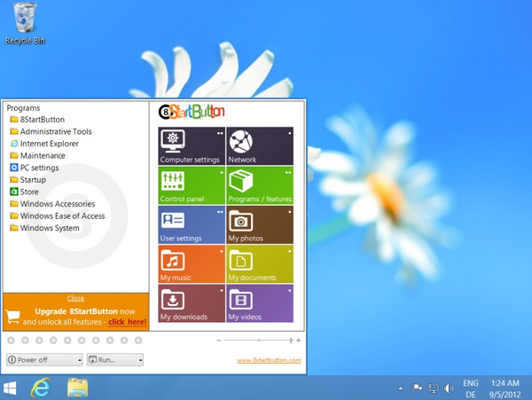Click the 8StartButton logo
The width and height of the screenshot is (532, 400).
coord(192,112)
